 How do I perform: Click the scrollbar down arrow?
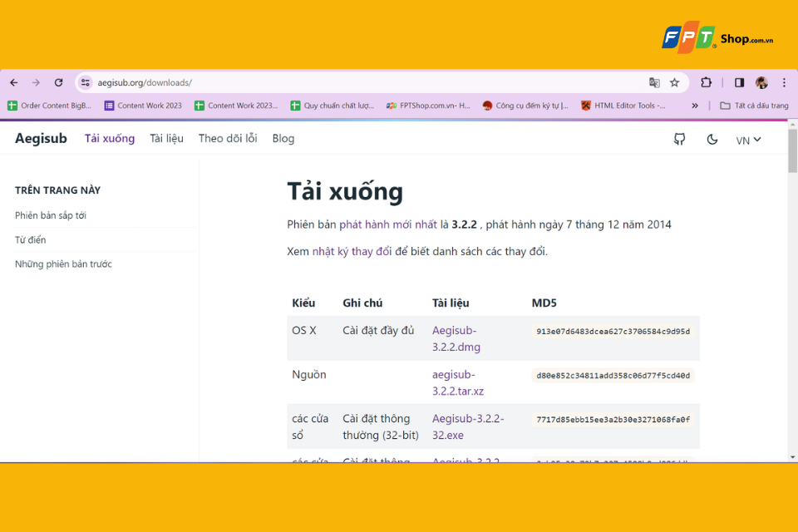click(792, 457)
